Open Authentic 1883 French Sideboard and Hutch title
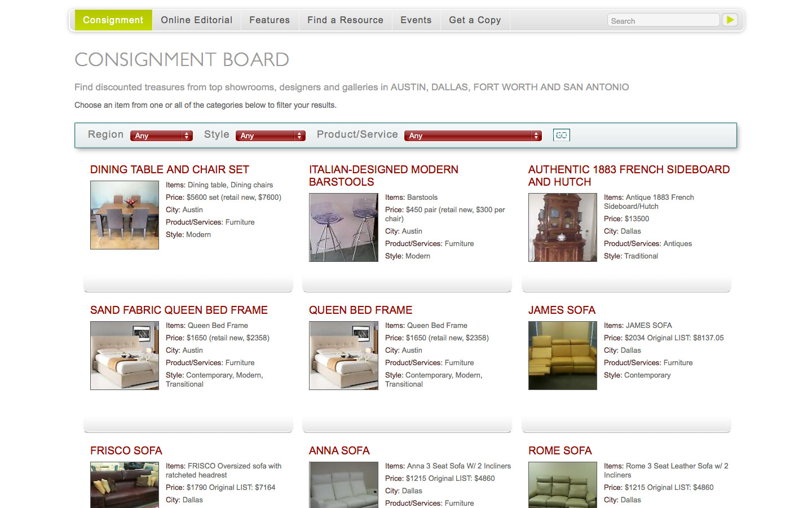The image size is (812, 508). [x=629, y=176]
